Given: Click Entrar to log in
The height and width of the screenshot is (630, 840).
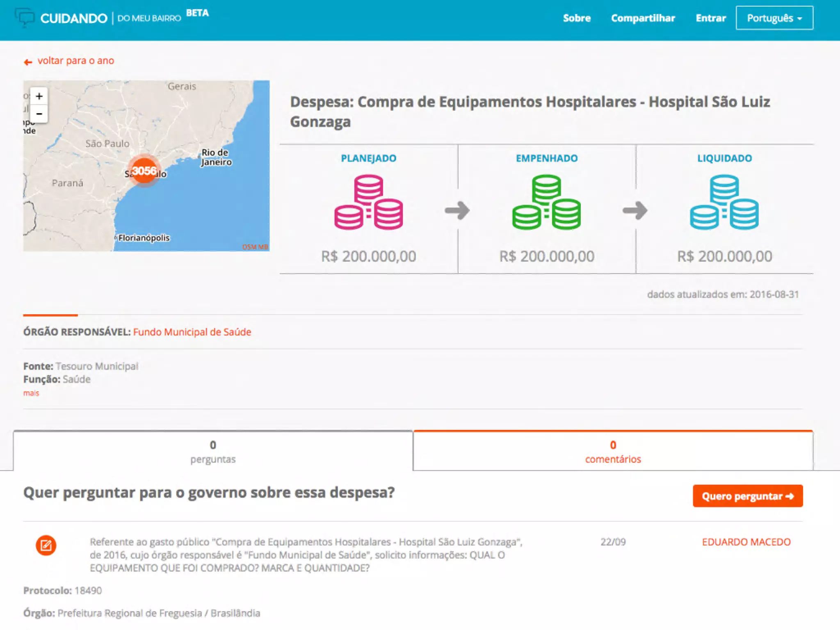Looking at the screenshot, I should (x=710, y=18).
